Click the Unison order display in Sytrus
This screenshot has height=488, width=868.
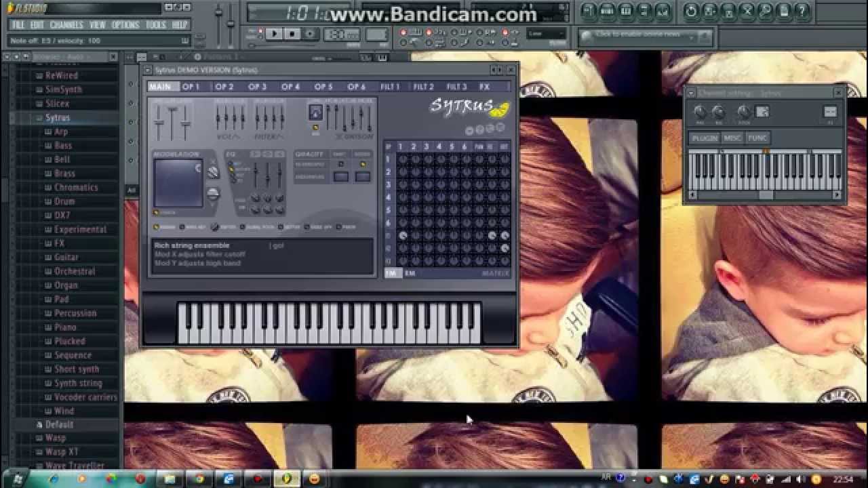[315, 112]
